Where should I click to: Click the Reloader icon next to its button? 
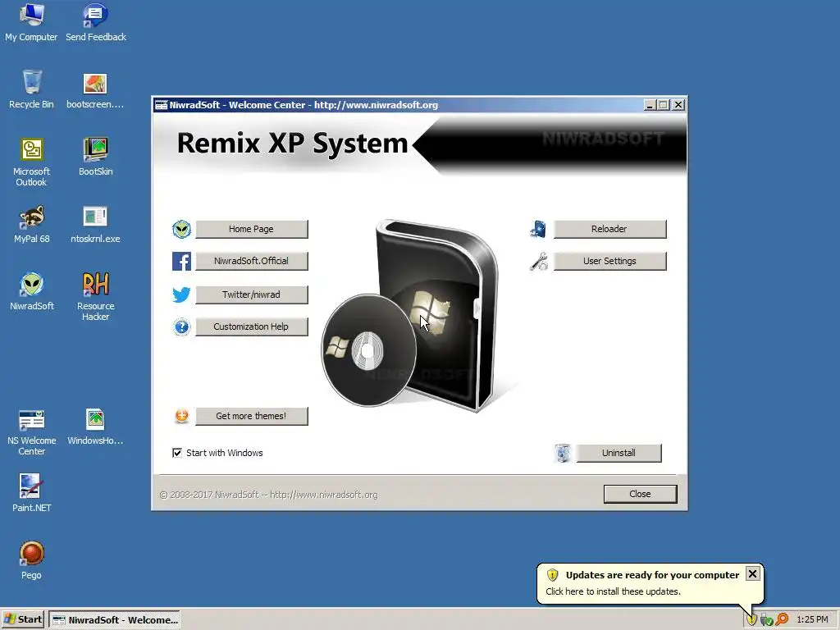(x=538, y=230)
